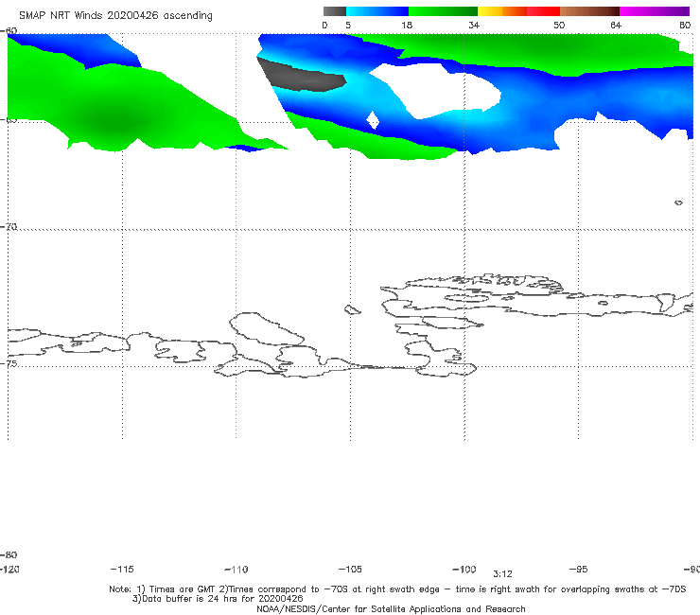The image size is (700, 615).
Task: Click the color bar label "50"
Action: (x=559, y=25)
